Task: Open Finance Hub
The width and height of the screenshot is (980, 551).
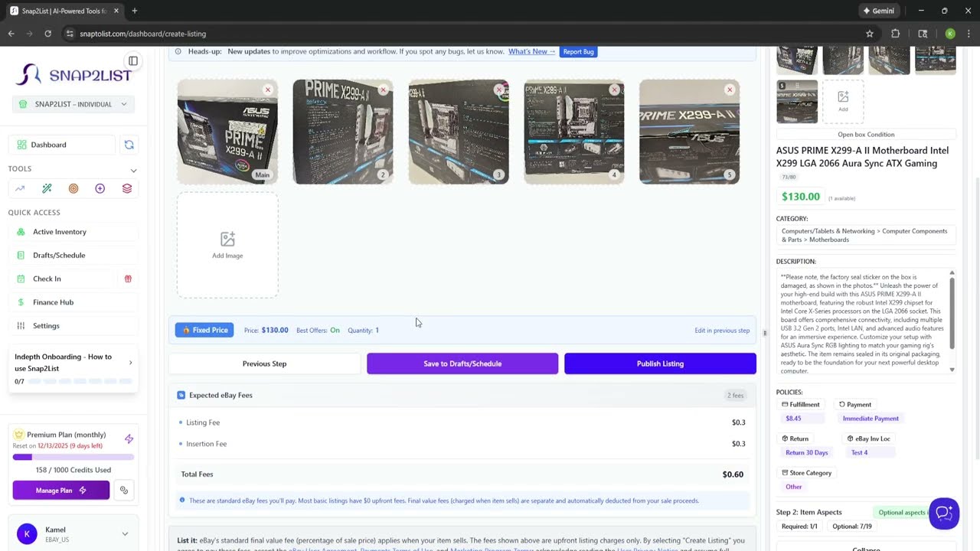Action: [73, 302]
